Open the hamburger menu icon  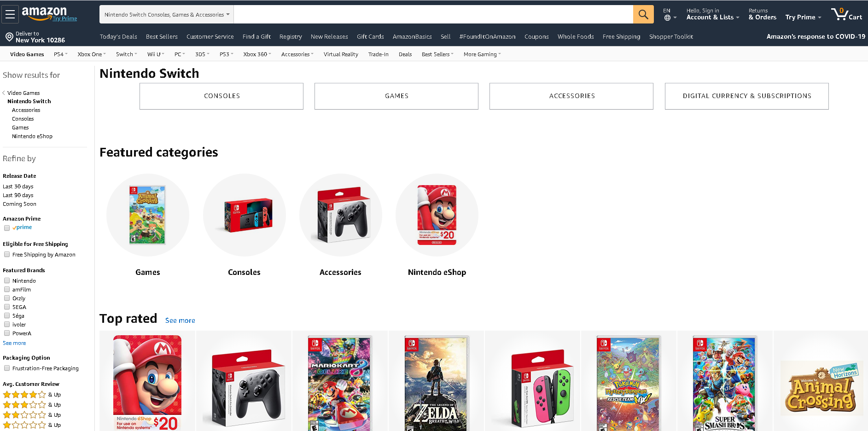coord(10,14)
